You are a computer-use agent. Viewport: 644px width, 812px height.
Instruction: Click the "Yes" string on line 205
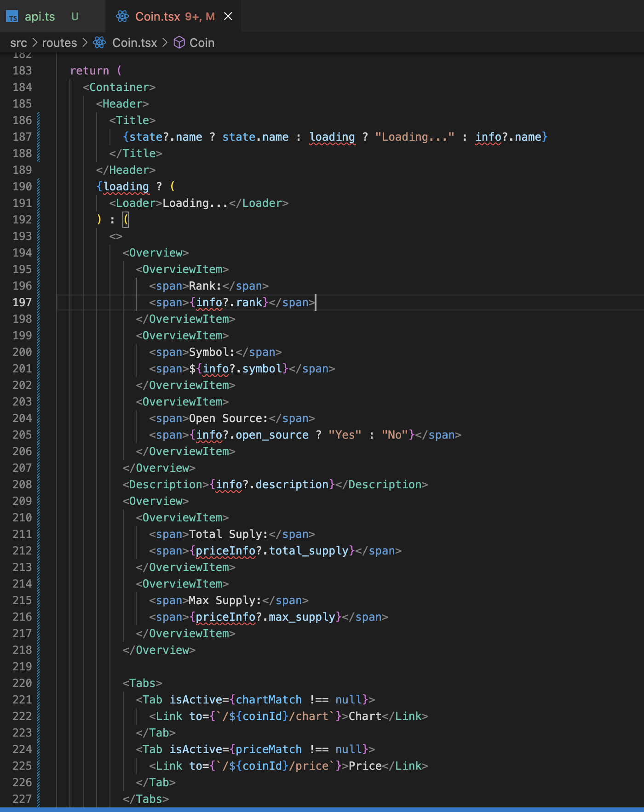tap(345, 435)
